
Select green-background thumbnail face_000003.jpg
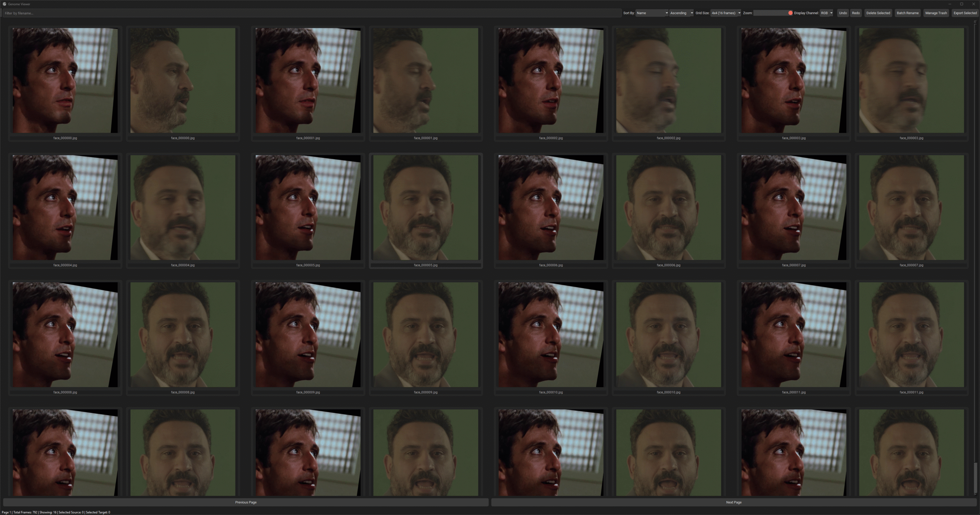click(911, 80)
